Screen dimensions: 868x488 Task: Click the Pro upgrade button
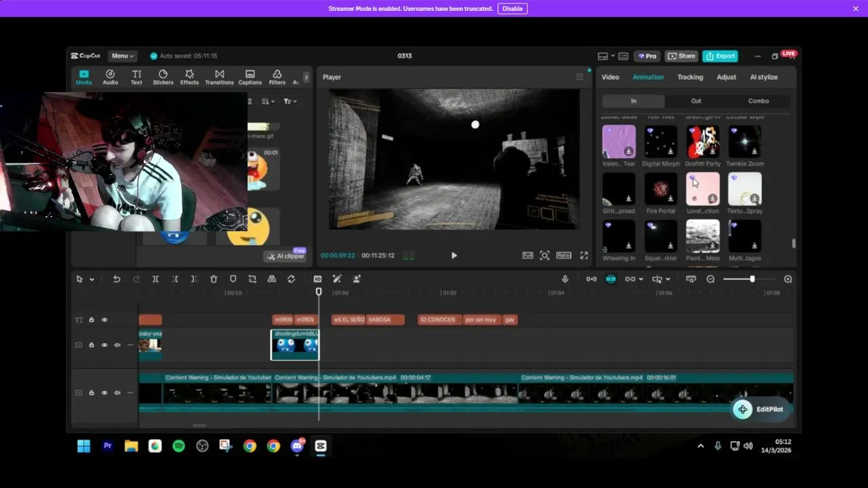point(646,56)
